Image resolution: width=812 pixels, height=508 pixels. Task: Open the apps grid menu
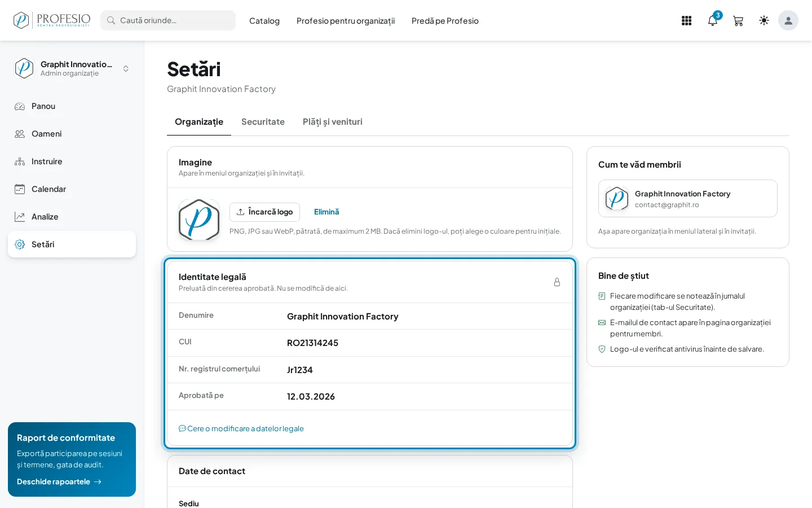tap(686, 21)
